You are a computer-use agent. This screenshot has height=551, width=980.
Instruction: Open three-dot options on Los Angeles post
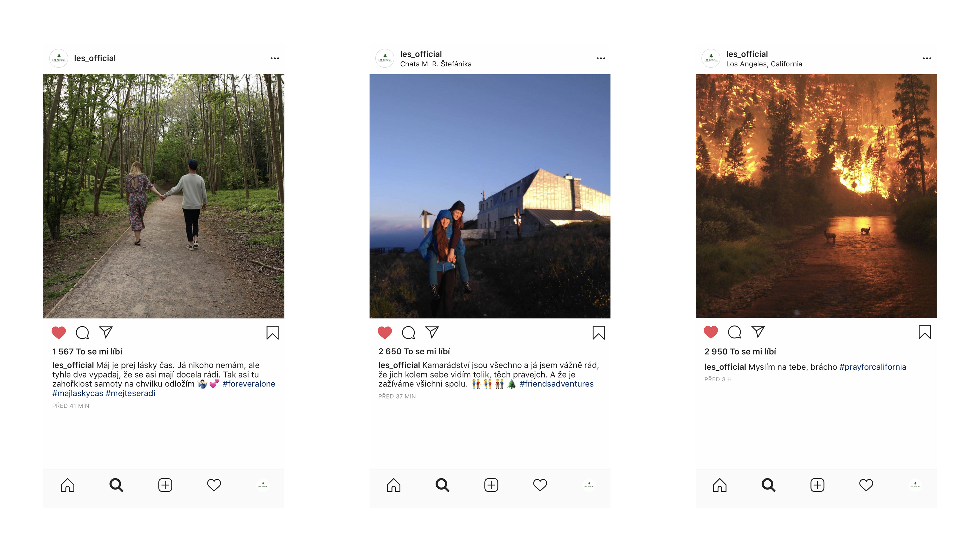click(x=927, y=58)
